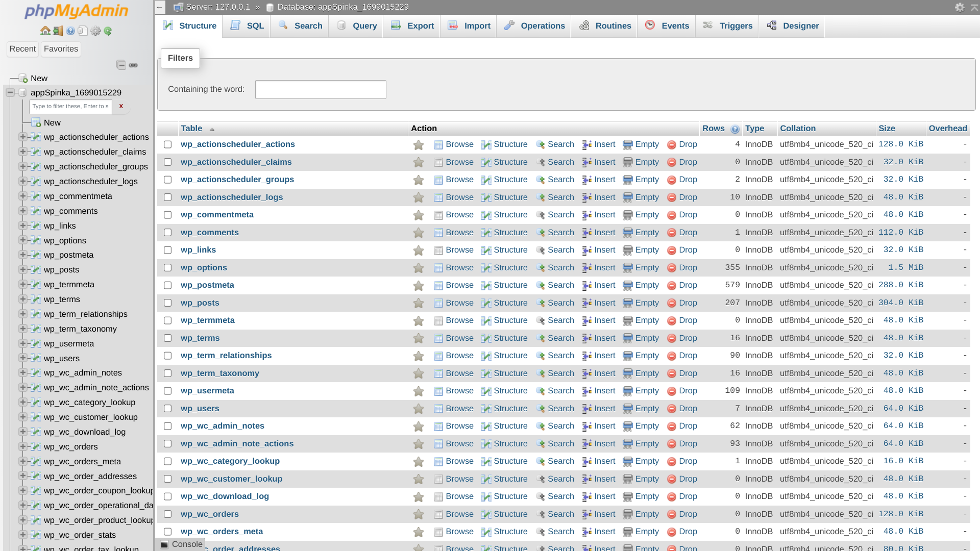Viewport: 980px width, 551px height.
Task: Open the phpMyAdmin home page icon
Action: tap(45, 31)
